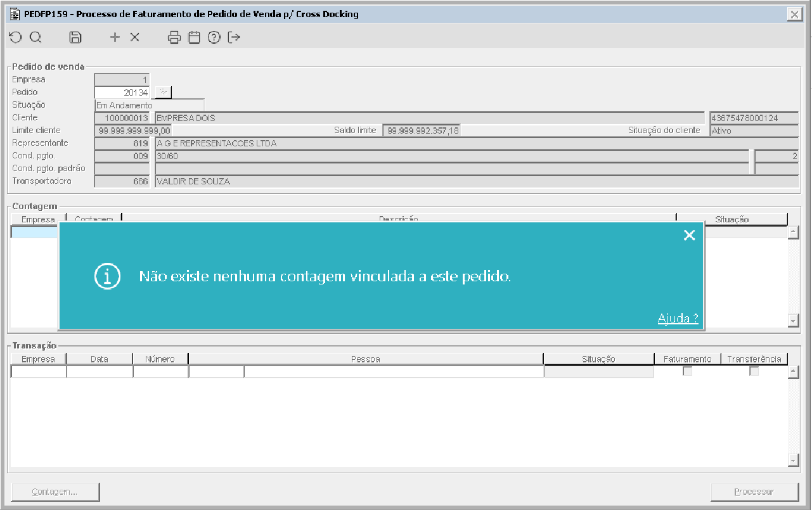Click the Empresa column header in Transação grid
Screen dimensions: 812x510
pyautogui.click(x=39, y=359)
